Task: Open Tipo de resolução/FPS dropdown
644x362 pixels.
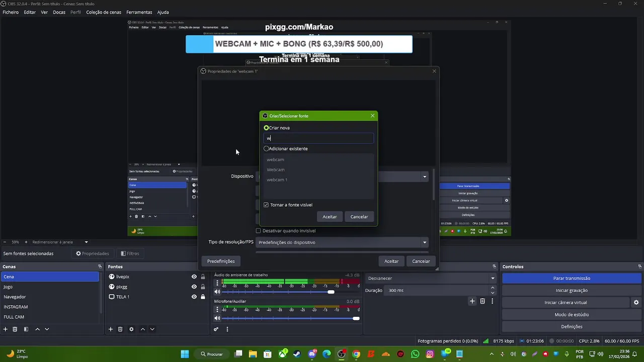Action: (x=342, y=242)
